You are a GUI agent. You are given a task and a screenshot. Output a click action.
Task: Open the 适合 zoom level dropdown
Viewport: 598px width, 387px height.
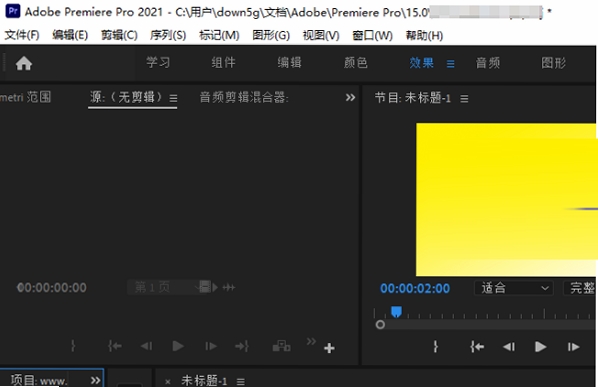(x=513, y=288)
